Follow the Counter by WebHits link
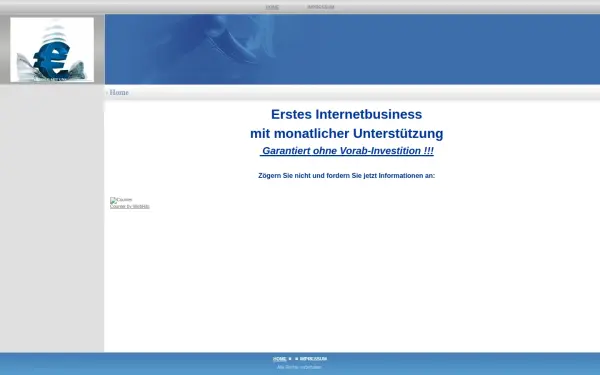600x375 pixels. (x=130, y=206)
